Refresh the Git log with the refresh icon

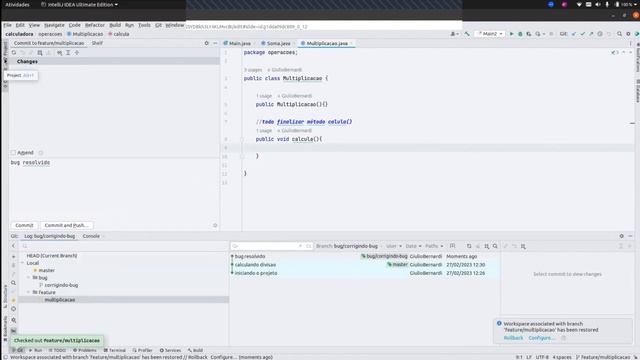click(469, 246)
